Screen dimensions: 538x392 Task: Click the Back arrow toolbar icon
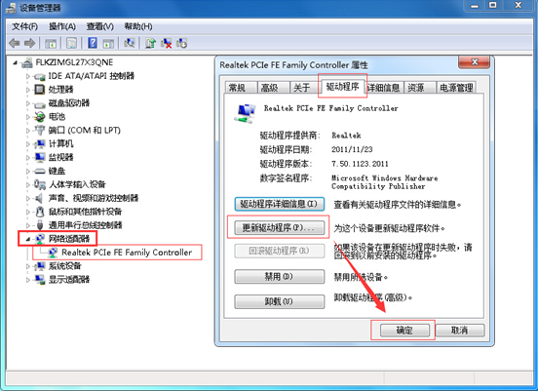[x=15, y=43]
